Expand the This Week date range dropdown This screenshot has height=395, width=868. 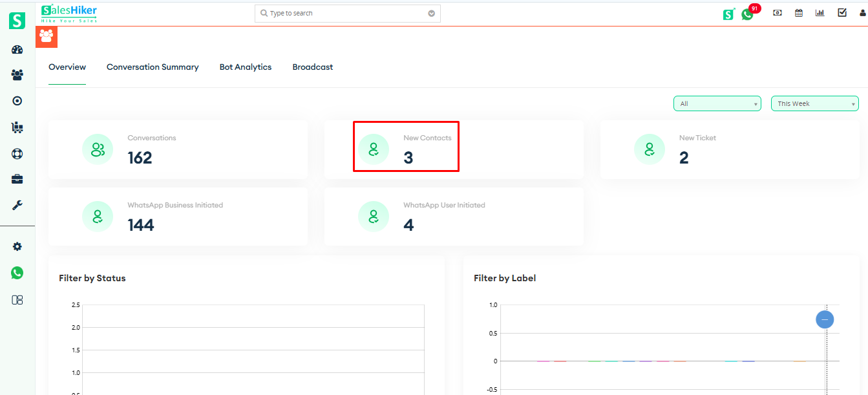[x=814, y=103]
